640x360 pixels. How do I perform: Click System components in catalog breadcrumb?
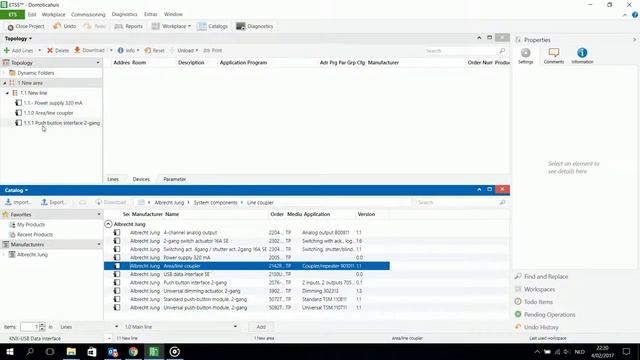[x=215, y=202]
